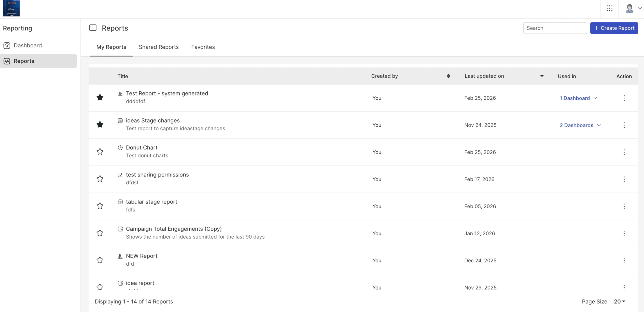Screen dimensions: 644x312
Task: Click the donut chart type icon
Action: point(120,148)
